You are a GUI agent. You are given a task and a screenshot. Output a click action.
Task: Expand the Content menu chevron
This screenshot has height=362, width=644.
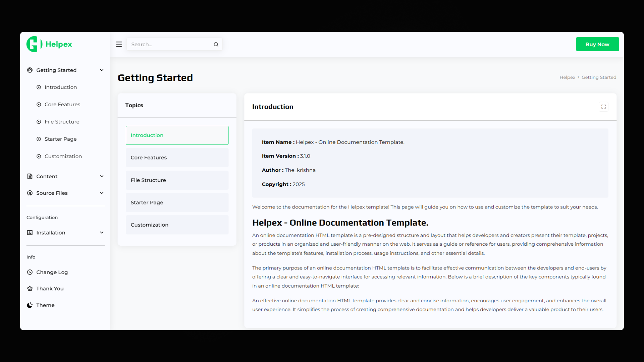[102, 176]
